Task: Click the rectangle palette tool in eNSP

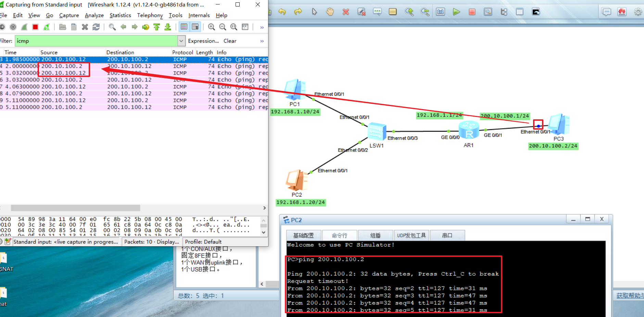Action: tap(393, 12)
